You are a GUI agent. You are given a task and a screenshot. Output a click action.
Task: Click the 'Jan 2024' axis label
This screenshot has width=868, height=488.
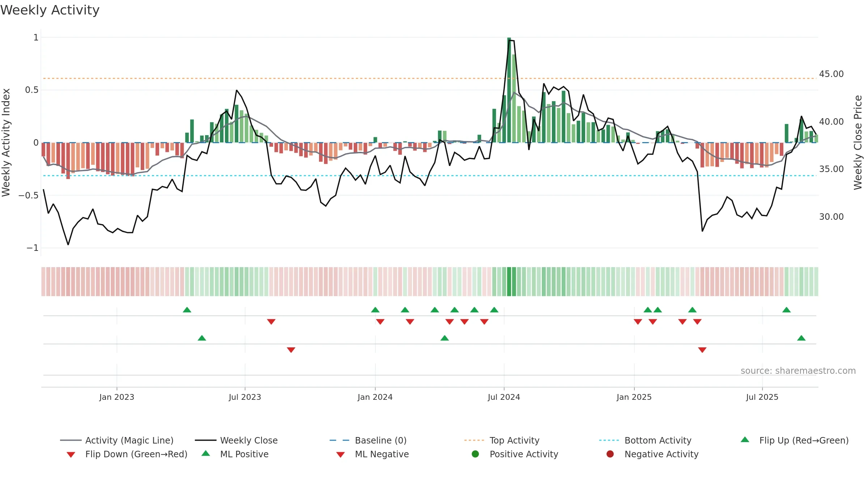(x=375, y=397)
